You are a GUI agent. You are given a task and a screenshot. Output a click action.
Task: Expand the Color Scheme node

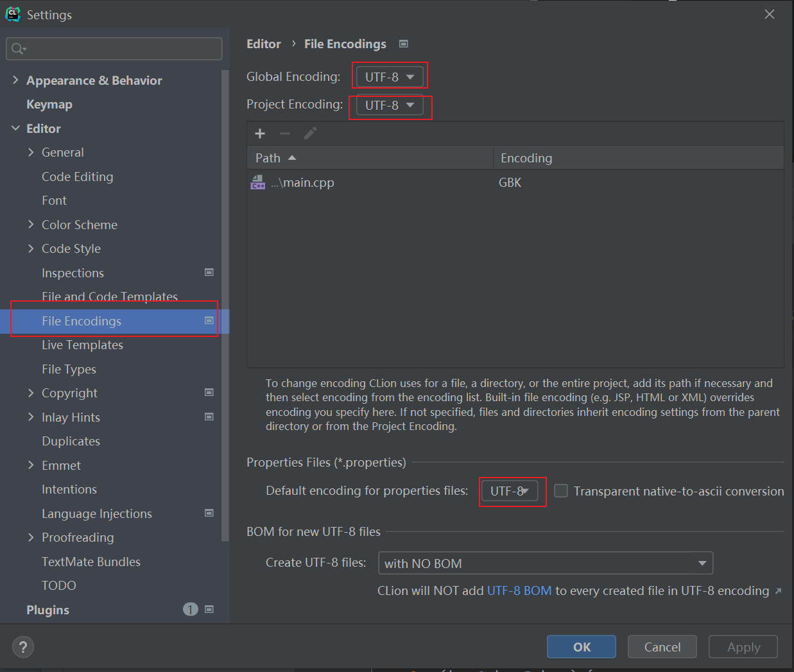point(31,224)
